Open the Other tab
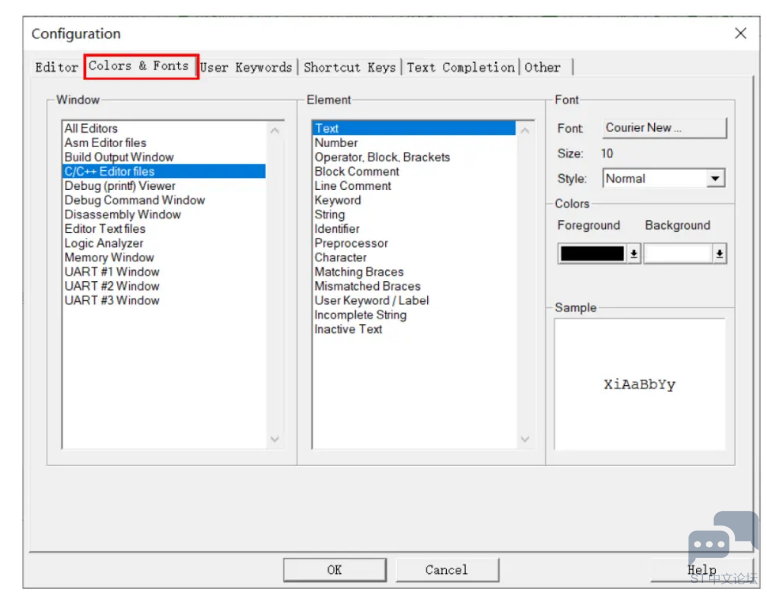The image size is (767, 594). click(x=542, y=67)
